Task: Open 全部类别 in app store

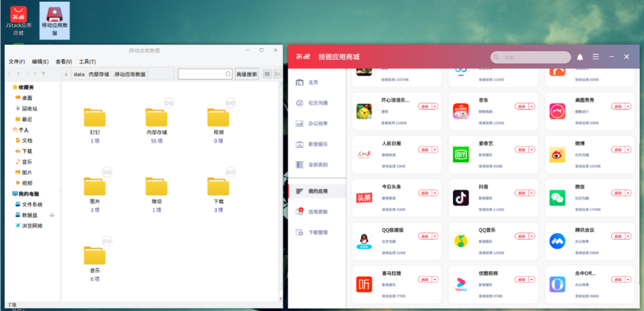Action: [x=312, y=165]
